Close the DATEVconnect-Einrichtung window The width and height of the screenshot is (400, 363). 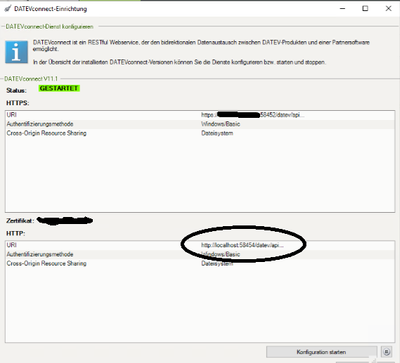[x=388, y=9]
